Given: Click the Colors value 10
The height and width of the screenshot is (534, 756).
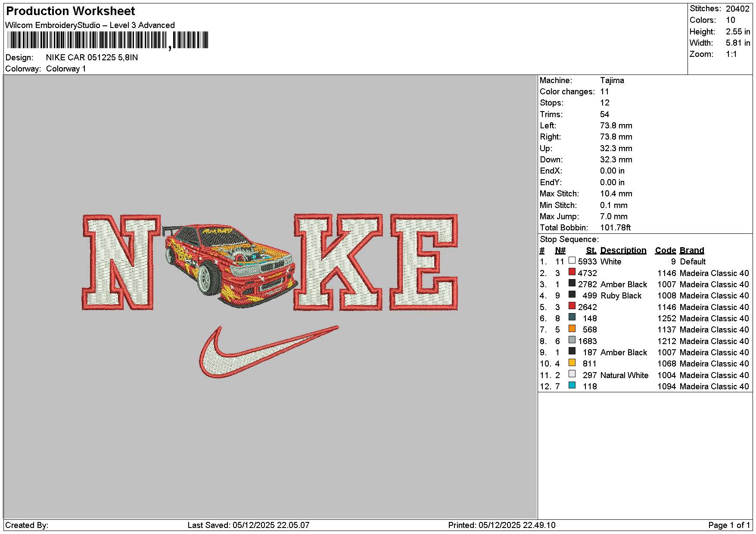Looking at the screenshot, I should (x=730, y=20).
